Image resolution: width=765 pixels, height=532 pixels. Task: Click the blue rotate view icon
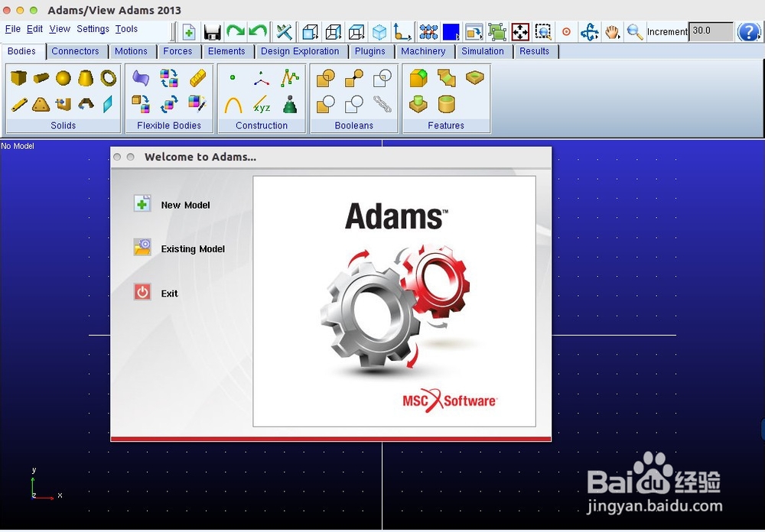click(589, 32)
